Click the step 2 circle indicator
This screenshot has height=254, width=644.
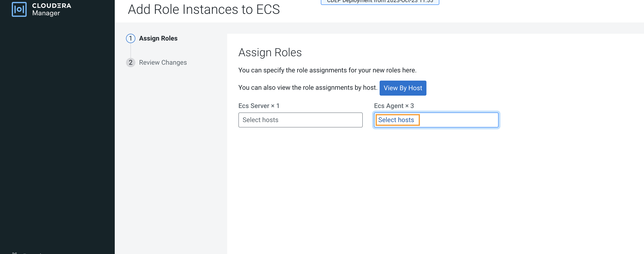click(130, 62)
